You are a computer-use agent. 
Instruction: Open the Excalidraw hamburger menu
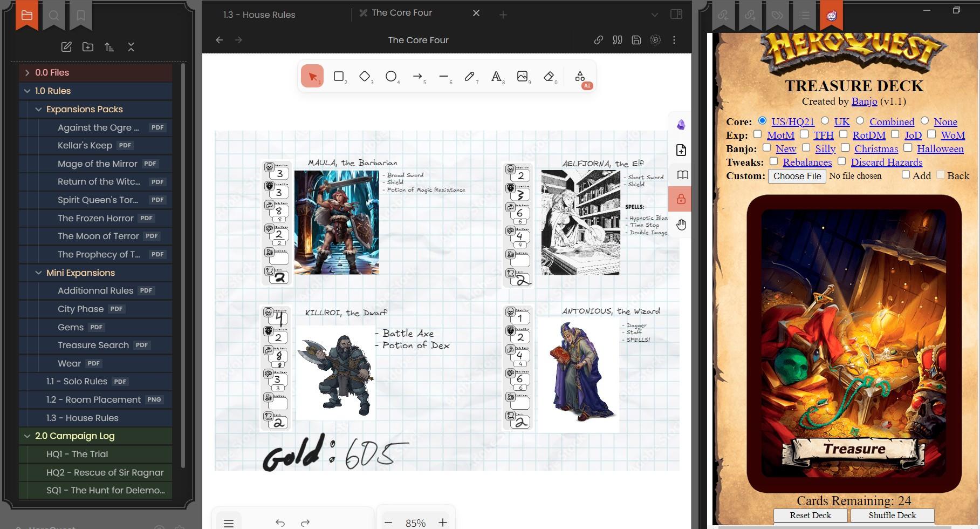(229, 523)
